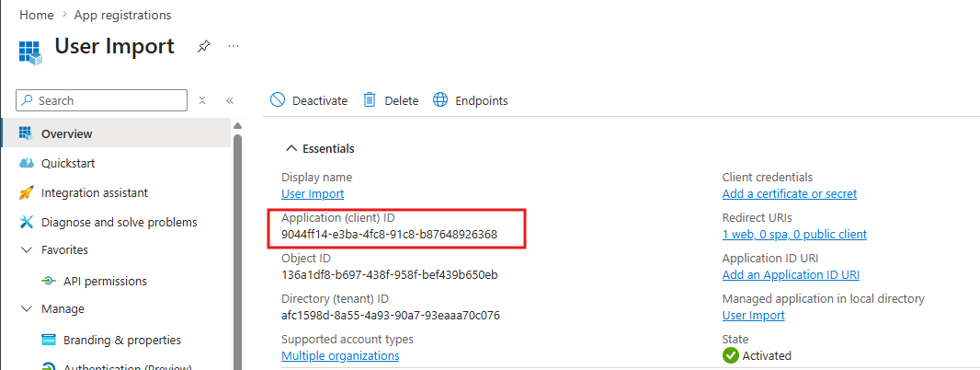Click the Overview grid icon

point(26,133)
